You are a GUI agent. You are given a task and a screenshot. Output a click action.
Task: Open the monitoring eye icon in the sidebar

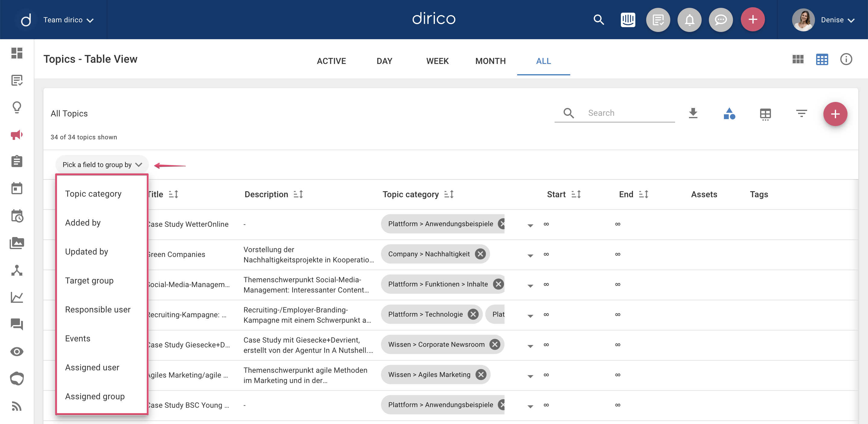click(17, 352)
